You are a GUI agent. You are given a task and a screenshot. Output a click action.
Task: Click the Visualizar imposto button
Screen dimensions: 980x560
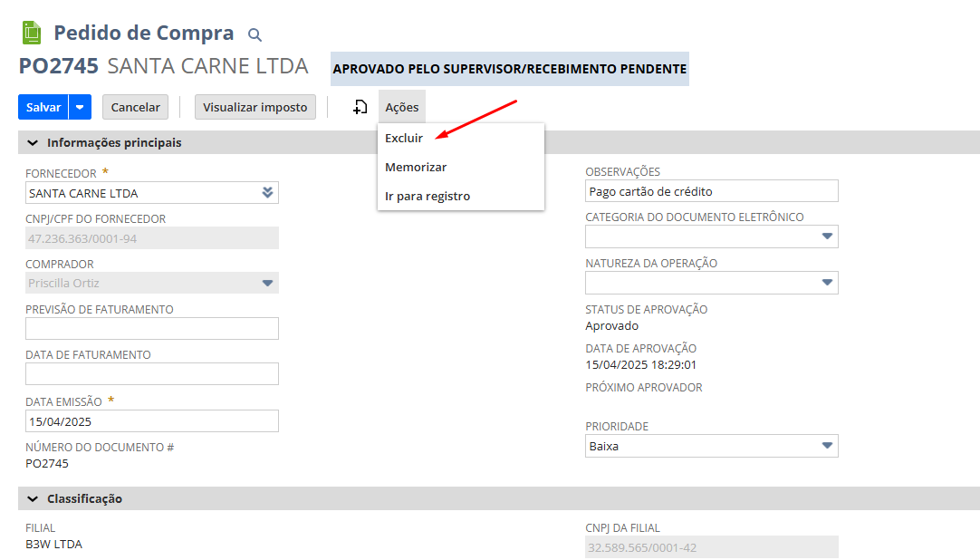[255, 107]
